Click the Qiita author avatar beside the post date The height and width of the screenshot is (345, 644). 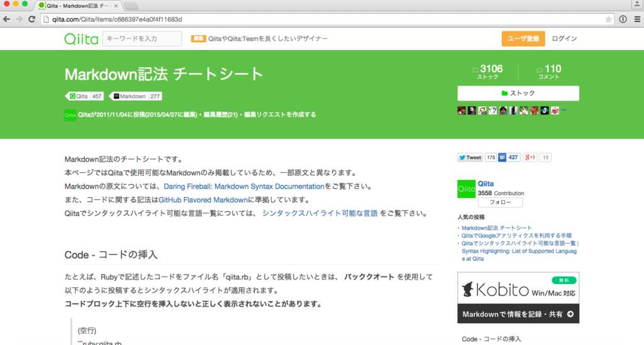point(70,115)
